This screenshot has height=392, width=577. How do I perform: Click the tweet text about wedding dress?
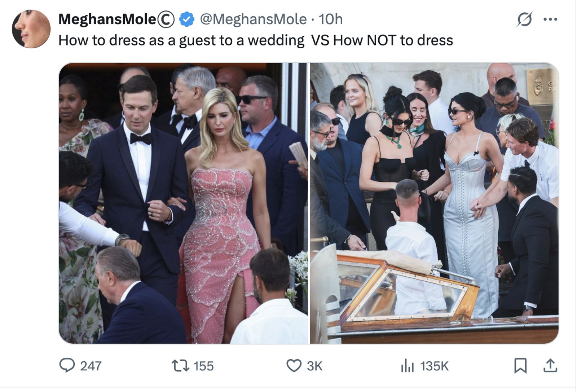tap(255, 40)
